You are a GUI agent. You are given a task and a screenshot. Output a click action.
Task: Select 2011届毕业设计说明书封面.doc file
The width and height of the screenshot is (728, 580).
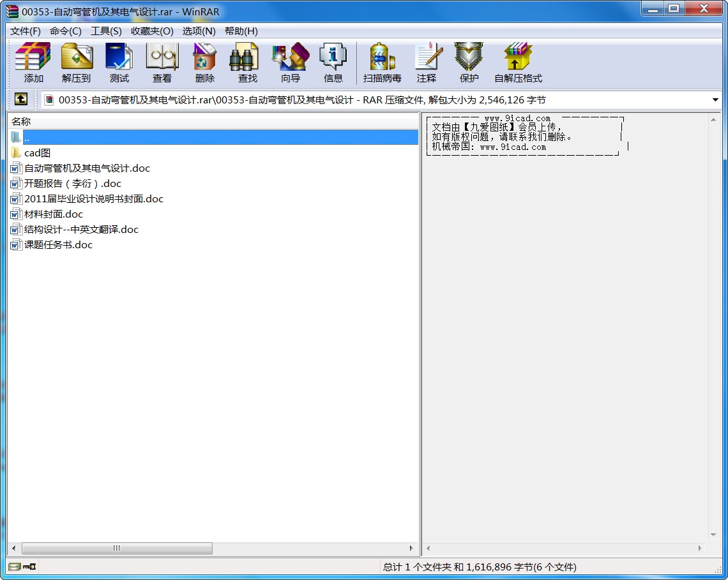94,198
